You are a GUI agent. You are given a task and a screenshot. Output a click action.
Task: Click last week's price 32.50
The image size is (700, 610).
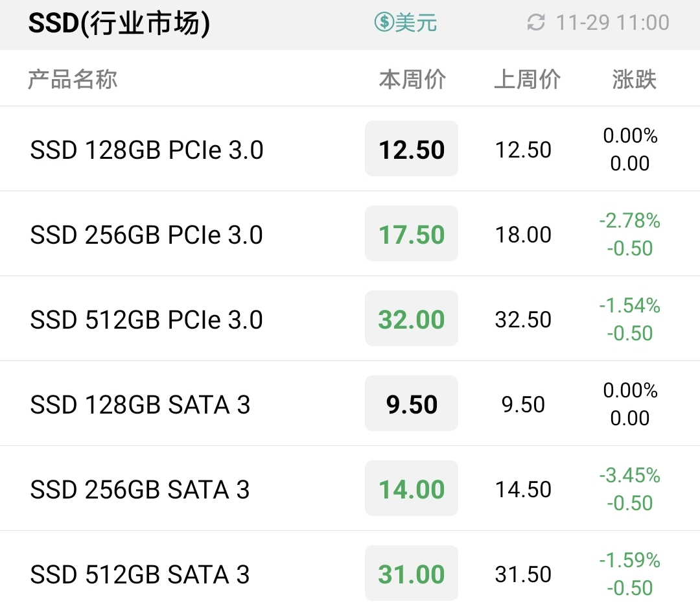coord(523,320)
